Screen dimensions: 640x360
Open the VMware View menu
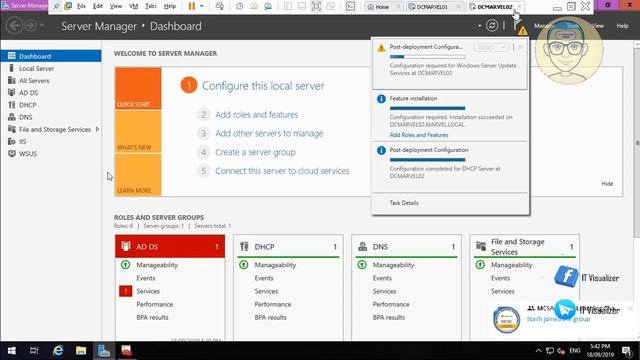[116, 6]
